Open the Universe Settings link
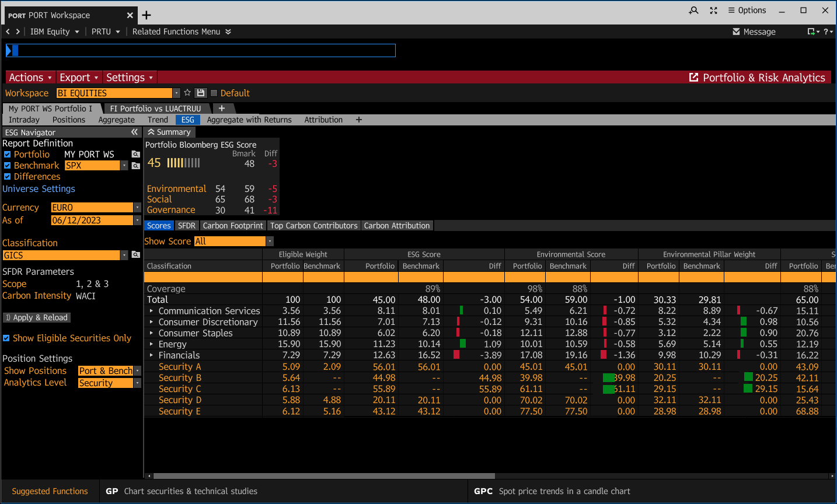 tap(39, 189)
